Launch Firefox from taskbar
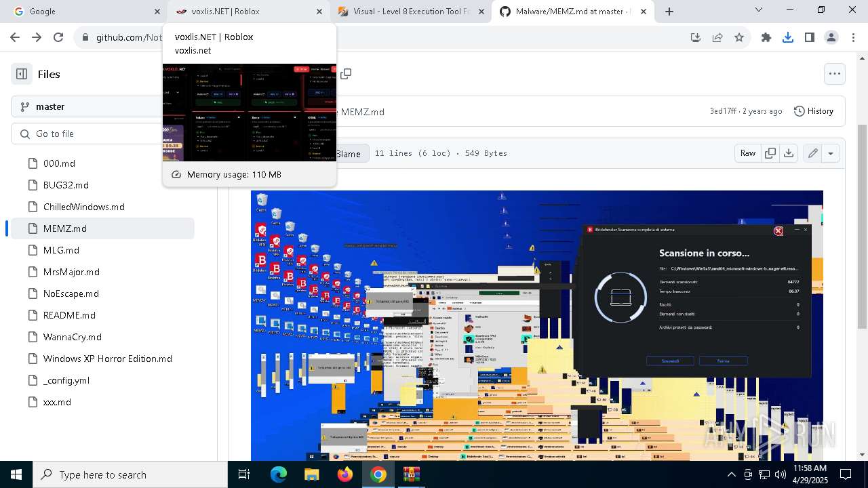The width and height of the screenshot is (868, 488). point(345,474)
